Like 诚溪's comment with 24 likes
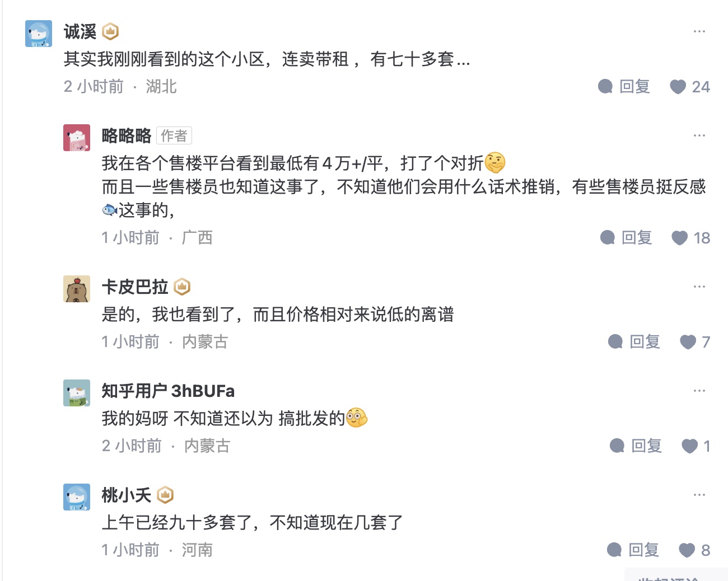 click(x=678, y=87)
